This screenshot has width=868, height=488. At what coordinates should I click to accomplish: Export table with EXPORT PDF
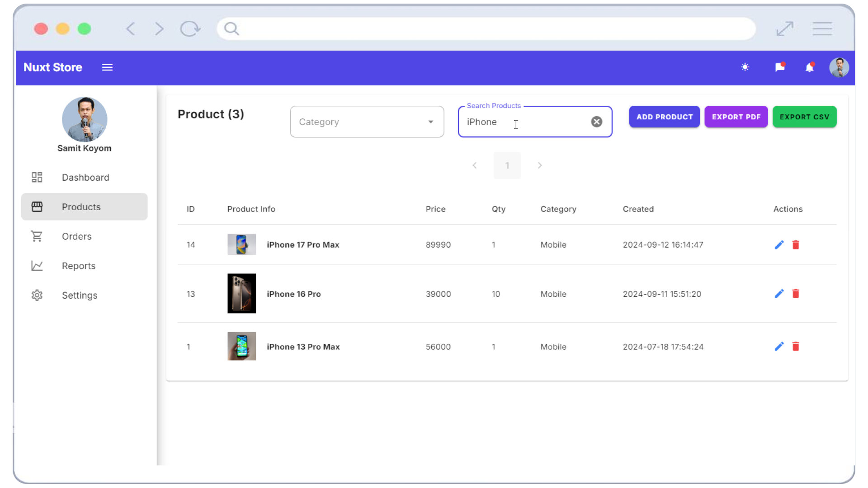coord(736,117)
